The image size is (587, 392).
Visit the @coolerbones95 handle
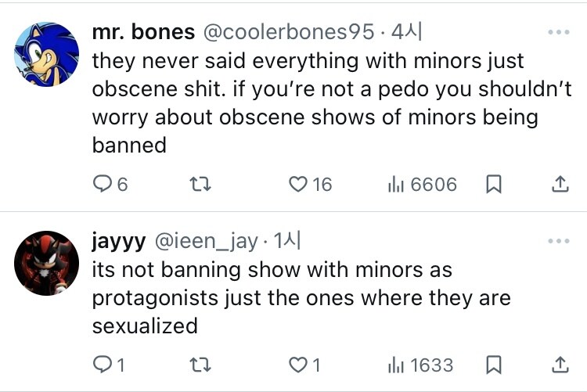289,33
